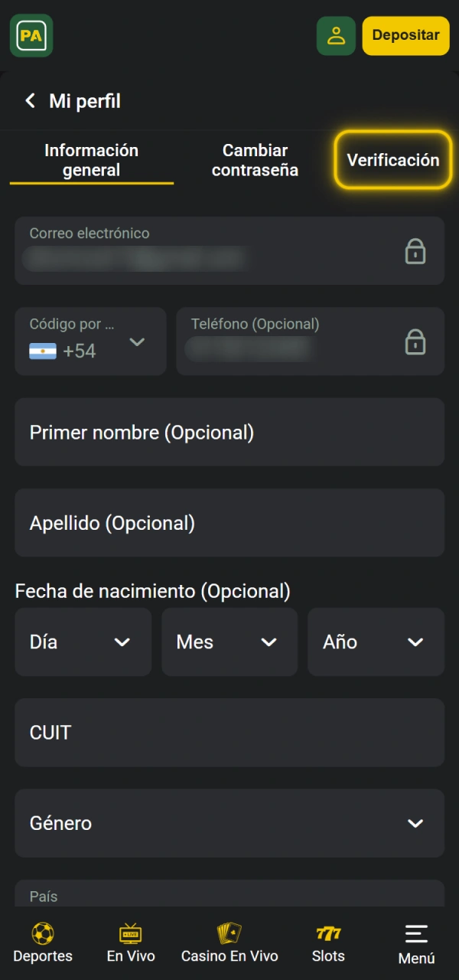Select the Información general tab

[x=91, y=160]
